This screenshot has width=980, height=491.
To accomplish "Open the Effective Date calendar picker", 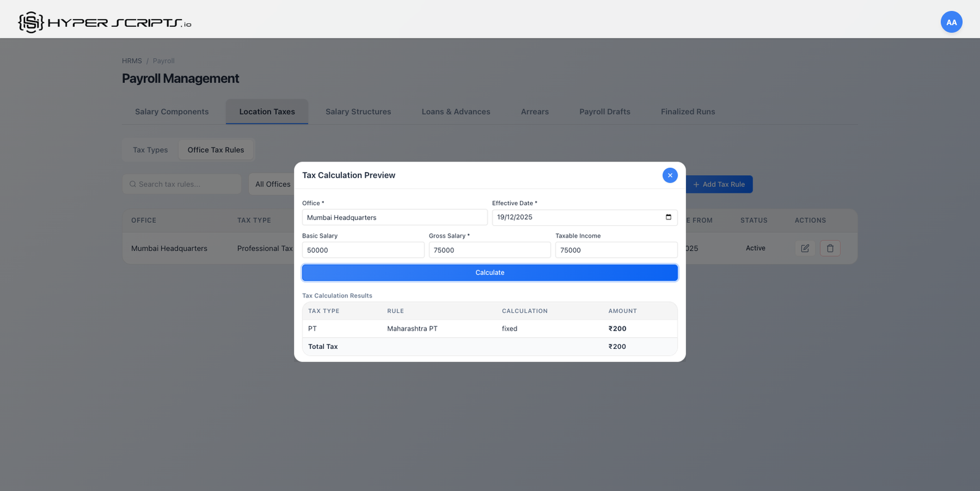I will coord(668,217).
